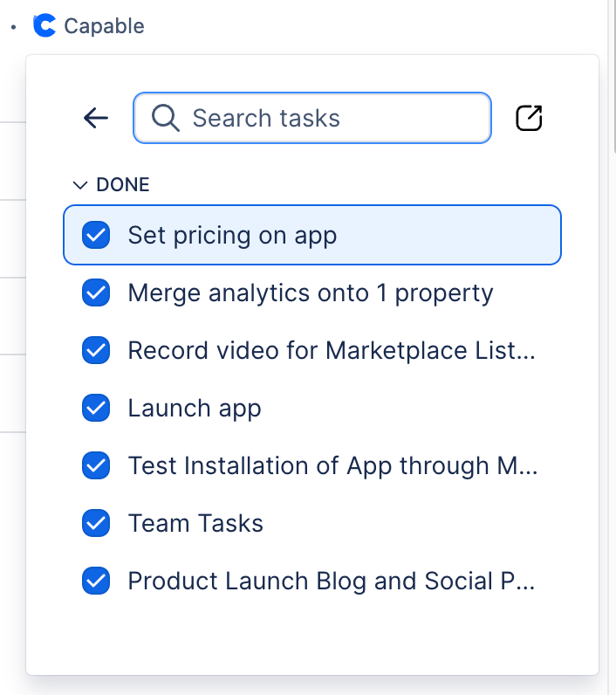Collapse the DONE section chevron
The image size is (616, 695).
80,185
